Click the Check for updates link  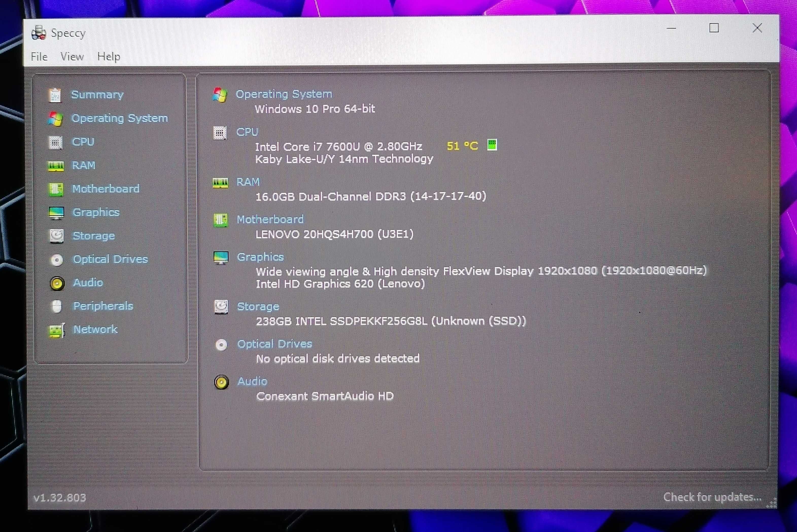click(x=713, y=497)
